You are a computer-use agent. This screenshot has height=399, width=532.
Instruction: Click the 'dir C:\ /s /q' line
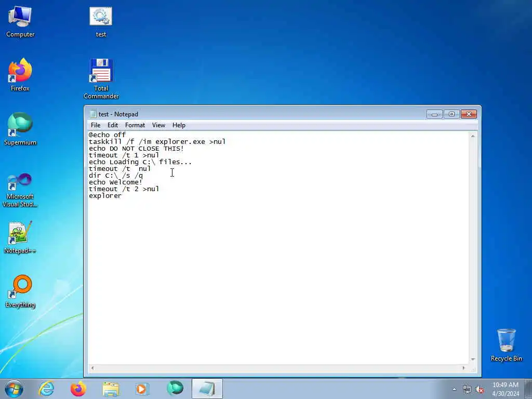(x=116, y=176)
